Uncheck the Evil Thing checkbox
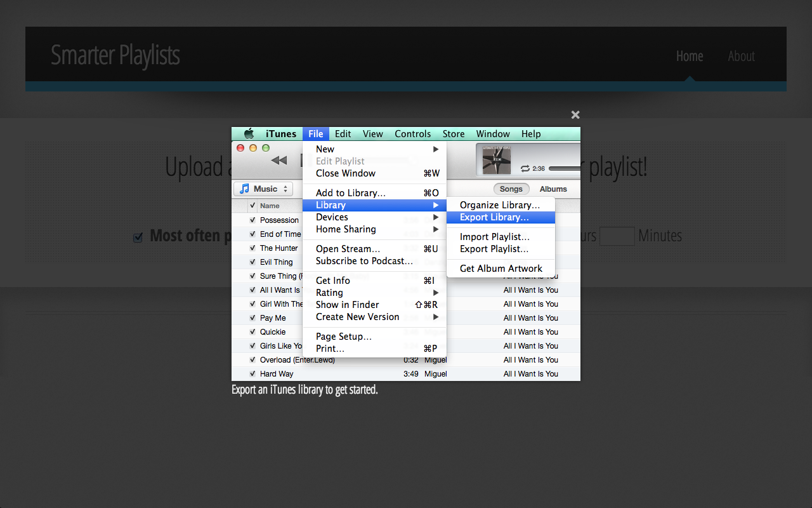812x508 pixels. click(252, 262)
